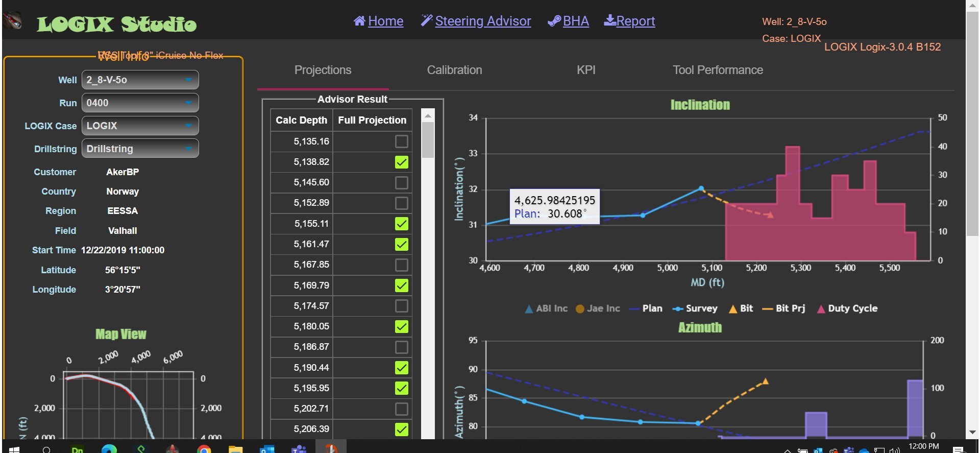980x453 pixels.
Task: Check Full Projection for depth 5,186.87
Action: tap(402, 347)
